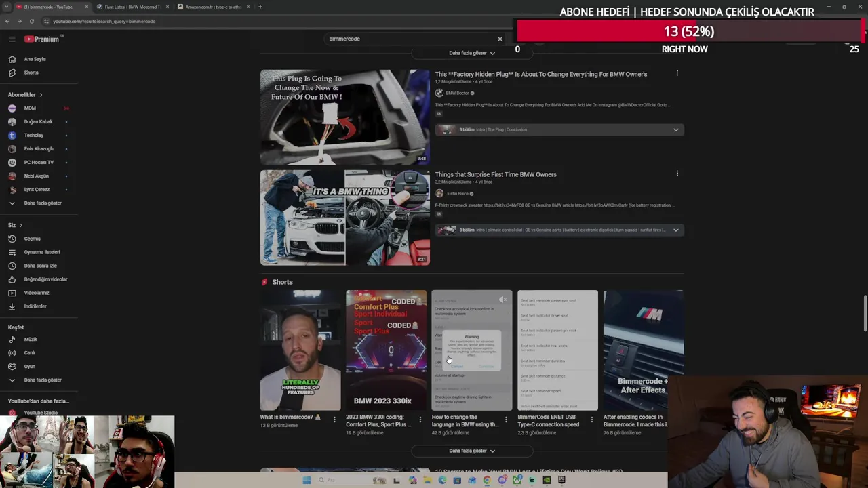
Task: Open Shorts from the sidebar
Action: (31, 73)
